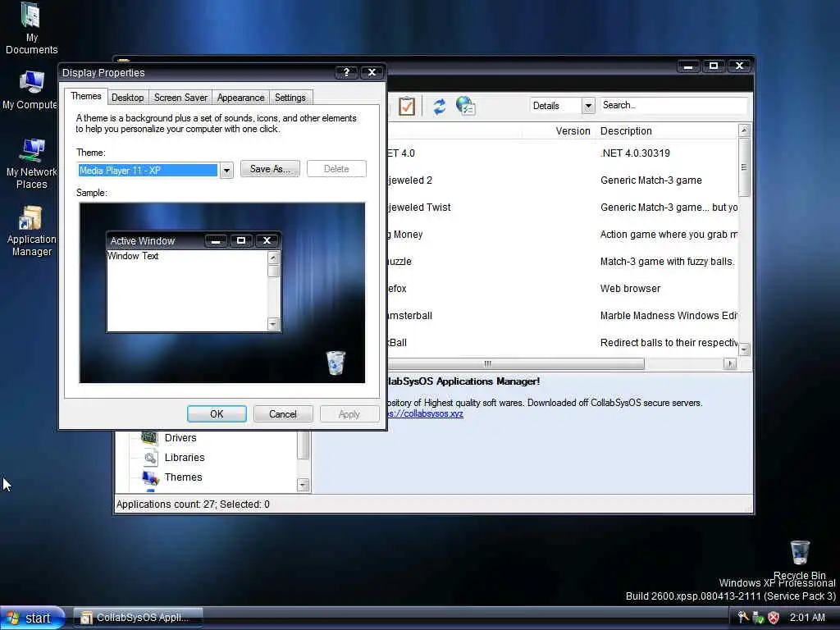Open the Start menu
Screen dimensions: 840x630
(32, 618)
